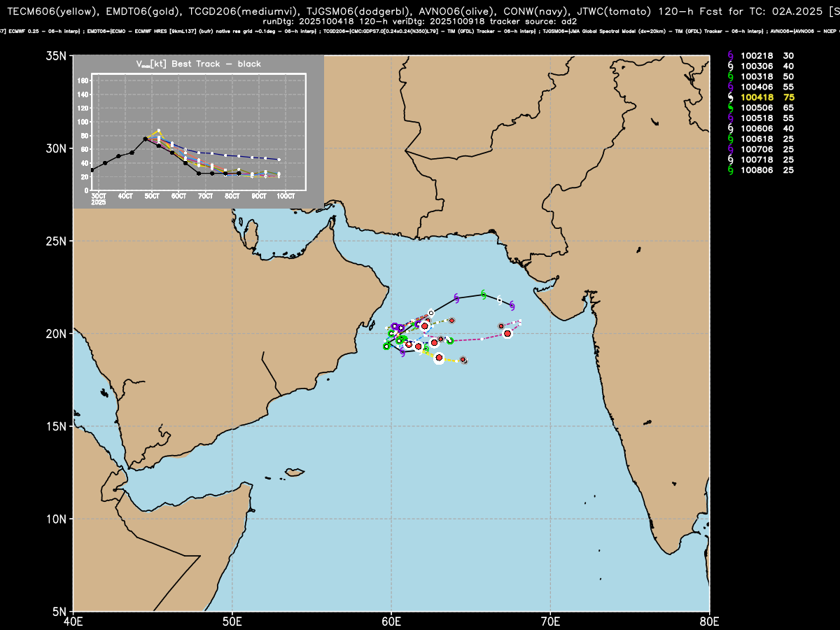Click the Vmax[kt] Best Track chart title

(x=198, y=64)
